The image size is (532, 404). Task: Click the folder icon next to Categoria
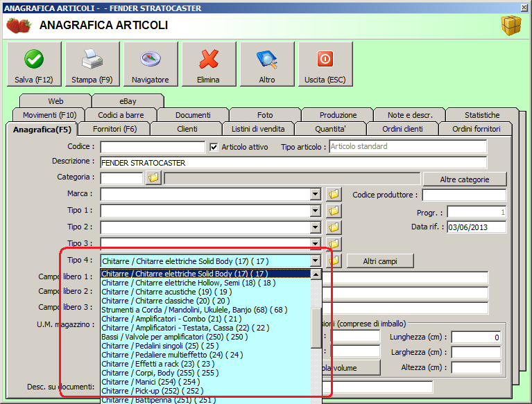point(153,177)
